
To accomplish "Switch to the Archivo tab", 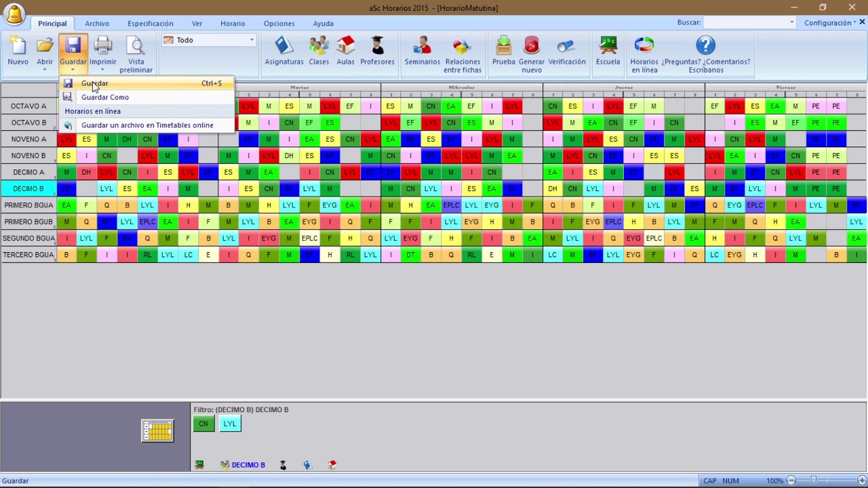I will click(97, 24).
